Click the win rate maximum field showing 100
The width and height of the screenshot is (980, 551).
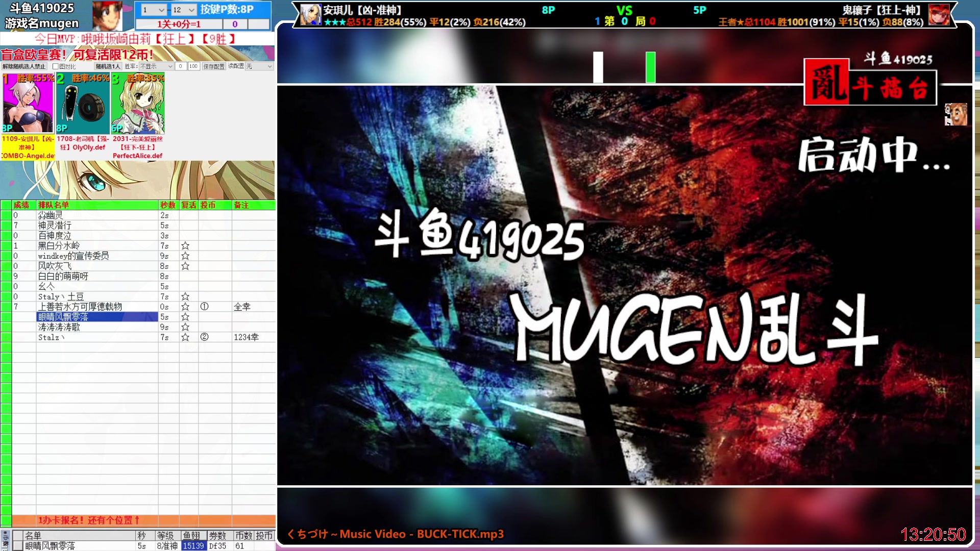pyautogui.click(x=193, y=66)
